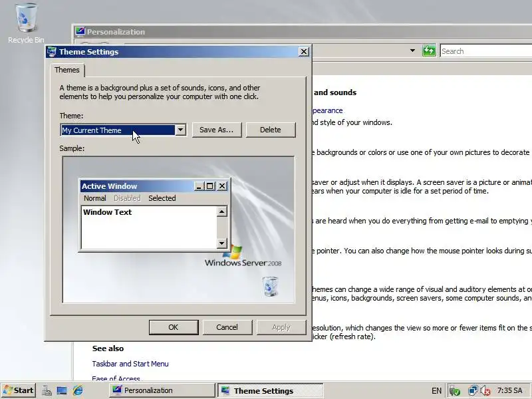
Task: Click the Theme Settings title bar icon
Action: pyautogui.click(x=52, y=52)
